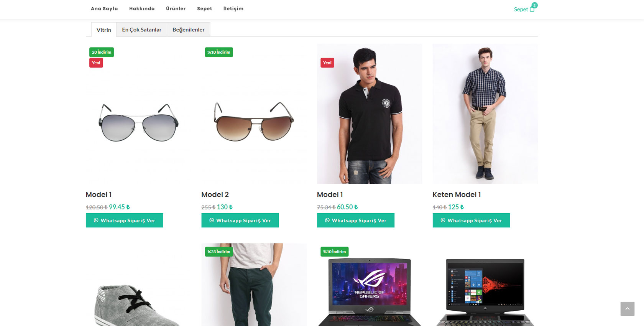Switch to En Çok Satanlar tab
The height and width of the screenshot is (326, 644).
pos(142,30)
